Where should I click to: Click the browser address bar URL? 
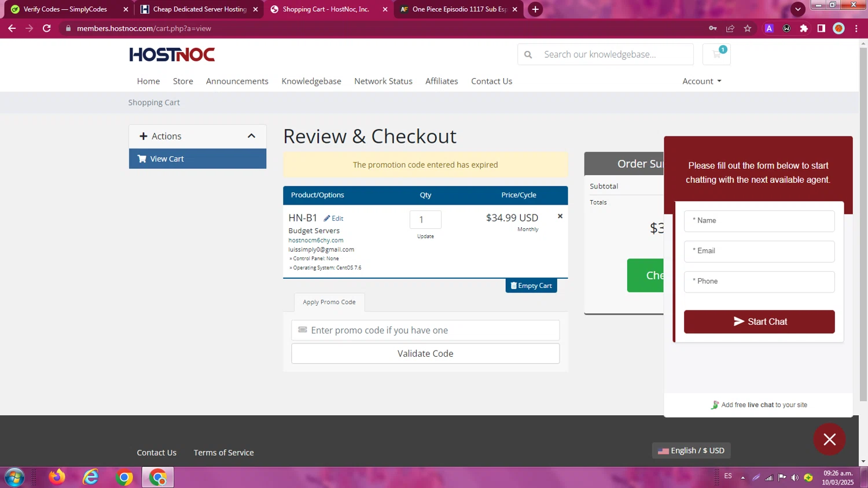(x=144, y=28)
